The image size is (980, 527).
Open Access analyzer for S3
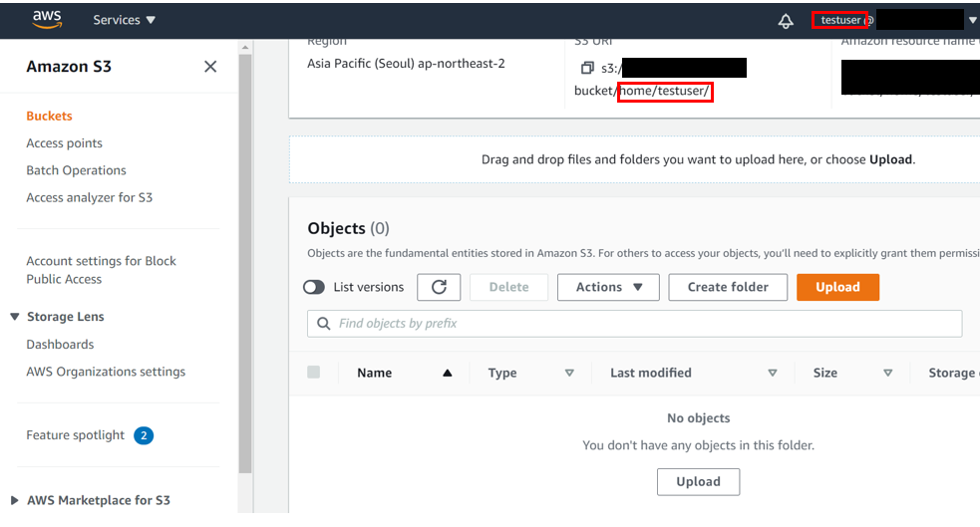coord(90,197)
